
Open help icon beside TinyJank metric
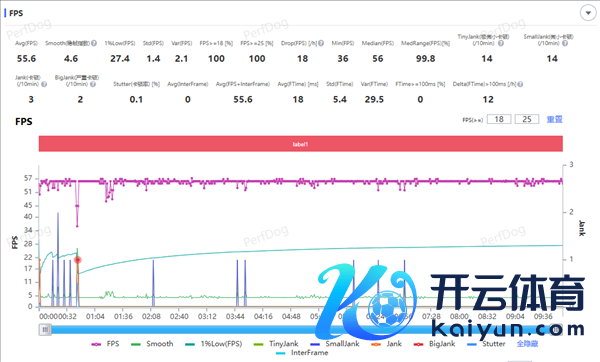(x=501, y=43)
